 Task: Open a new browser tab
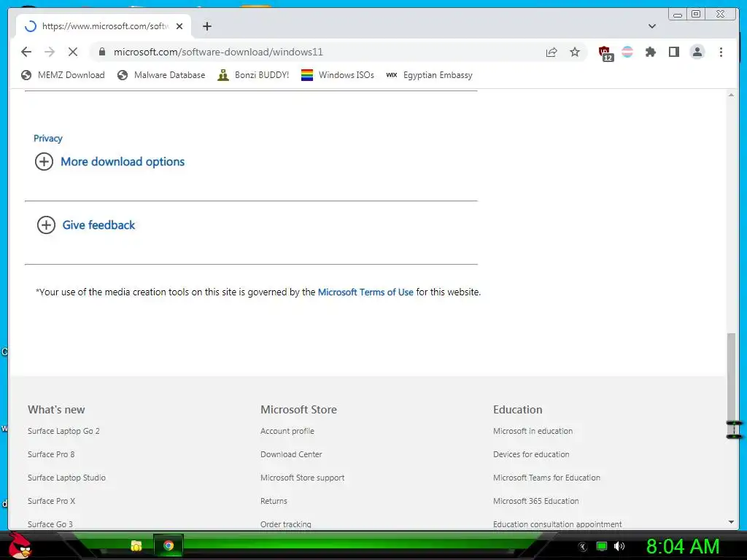coord(206,26)
